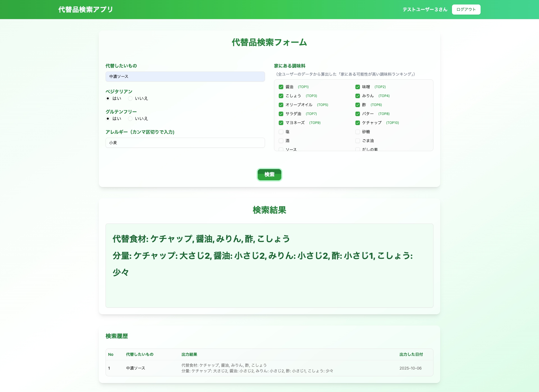539x392 pixels.
Task: Toggle the オリーブオイル checkbox
Action: [x=281, y=105]
